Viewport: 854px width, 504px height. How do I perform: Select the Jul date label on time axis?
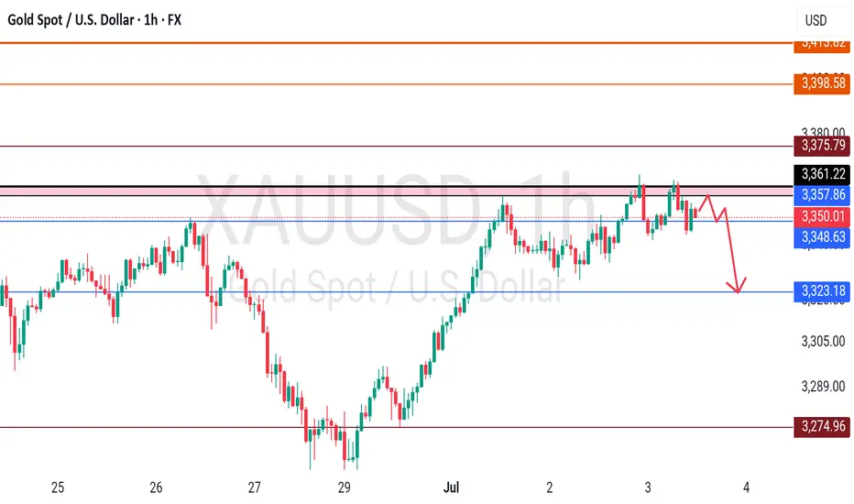tap(451, 488)
